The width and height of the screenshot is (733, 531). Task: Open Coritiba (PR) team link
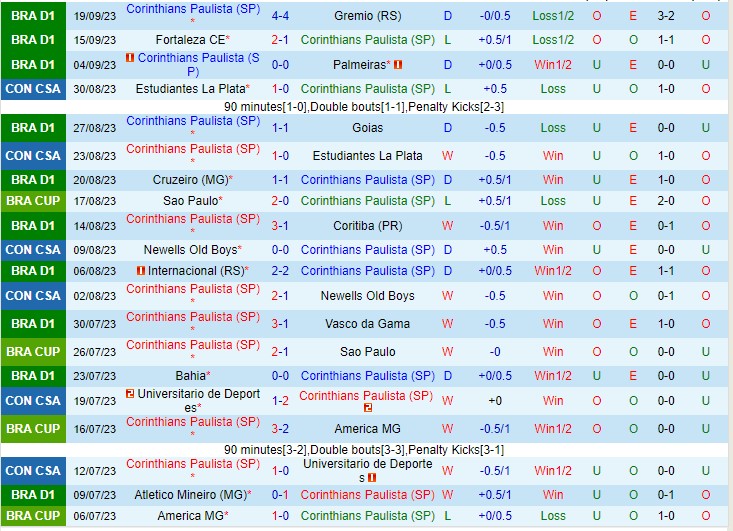(x=367, y=226)
